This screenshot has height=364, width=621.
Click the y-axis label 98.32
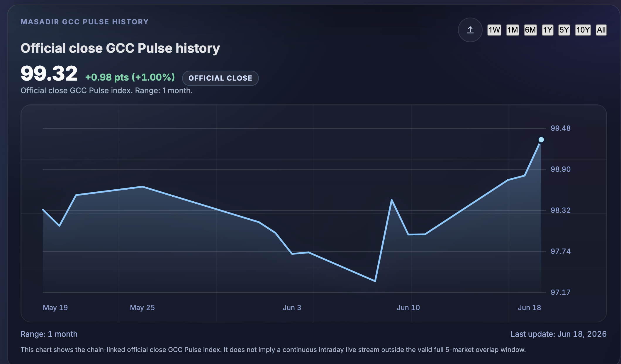pyautogui.click(x=561, y=210)
